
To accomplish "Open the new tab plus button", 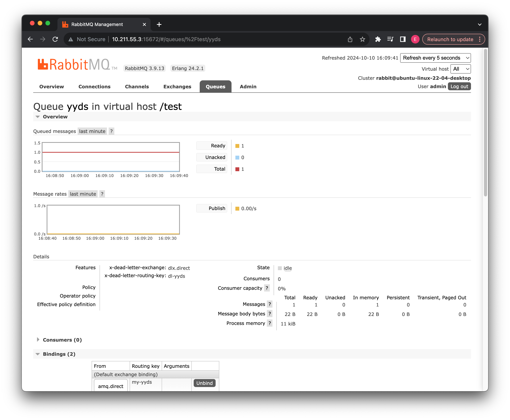I will point(159,24).
